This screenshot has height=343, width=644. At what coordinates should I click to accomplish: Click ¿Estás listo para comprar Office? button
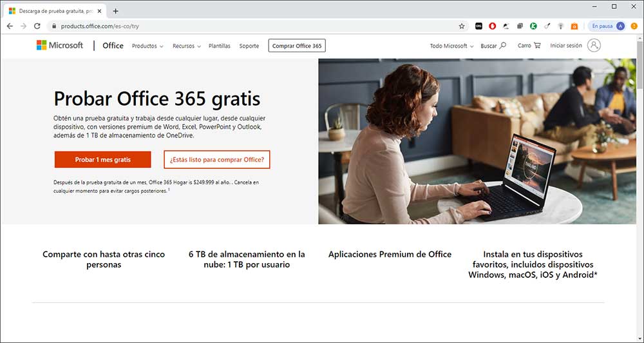click(x=217, y=160)
